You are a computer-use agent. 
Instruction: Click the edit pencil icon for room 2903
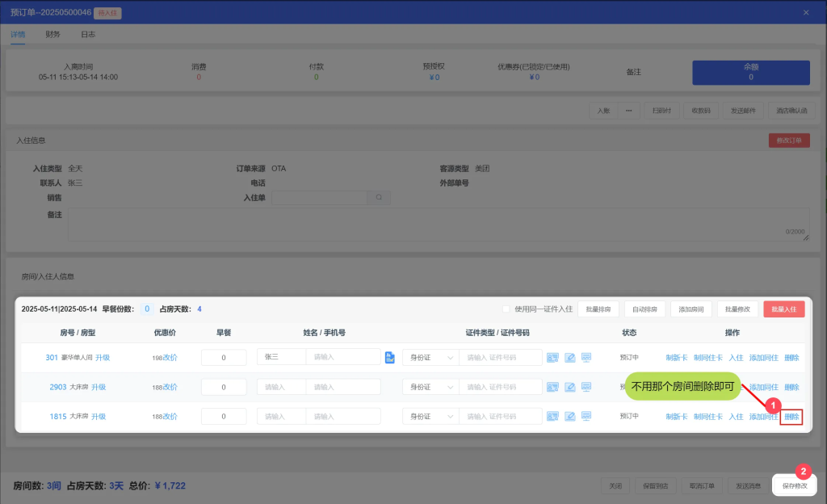click(x=570, y=387)
